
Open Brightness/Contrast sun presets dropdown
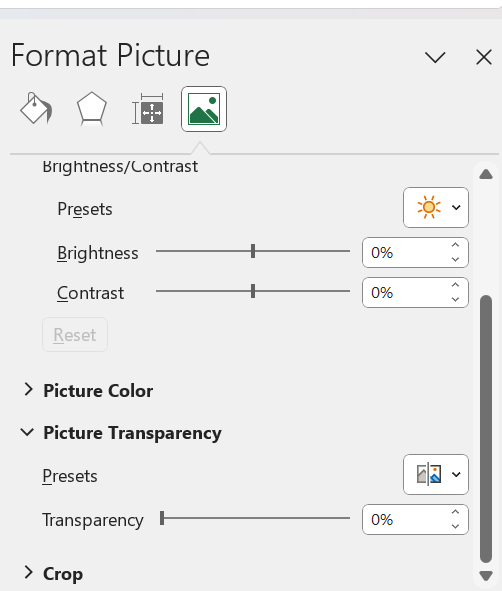[436, 207]
